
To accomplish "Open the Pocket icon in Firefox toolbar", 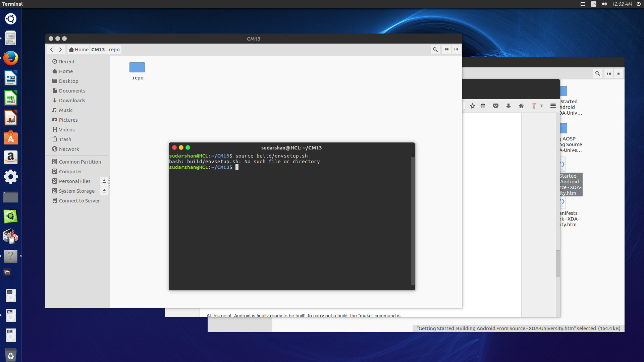I will click(x=496, y=106).
